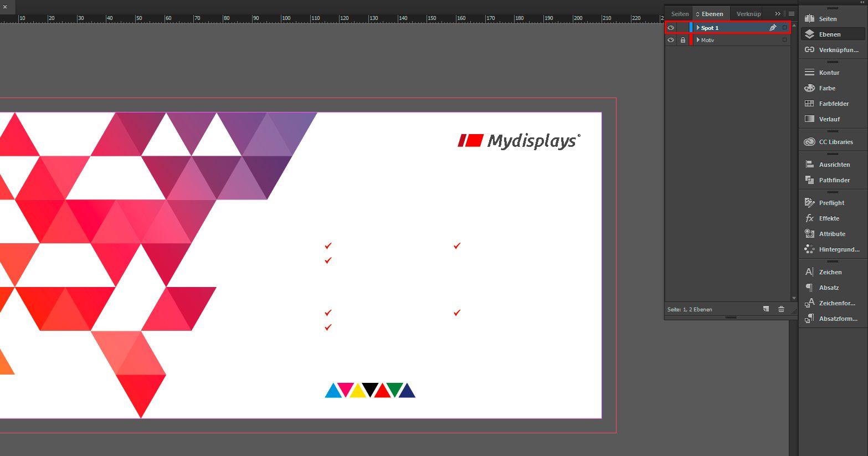Open the Ebenen panel from the dock
This screenshot has width=868, height=456.
point(833,34)
